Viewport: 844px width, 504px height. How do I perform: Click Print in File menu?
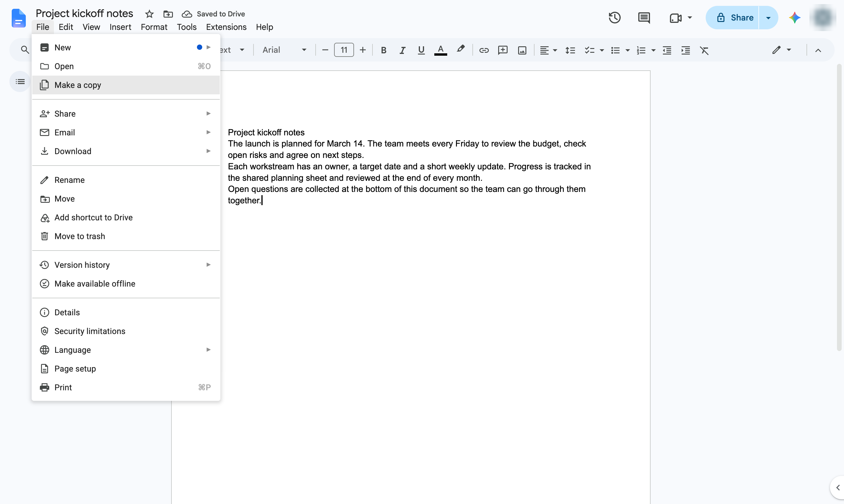(126, 387)
